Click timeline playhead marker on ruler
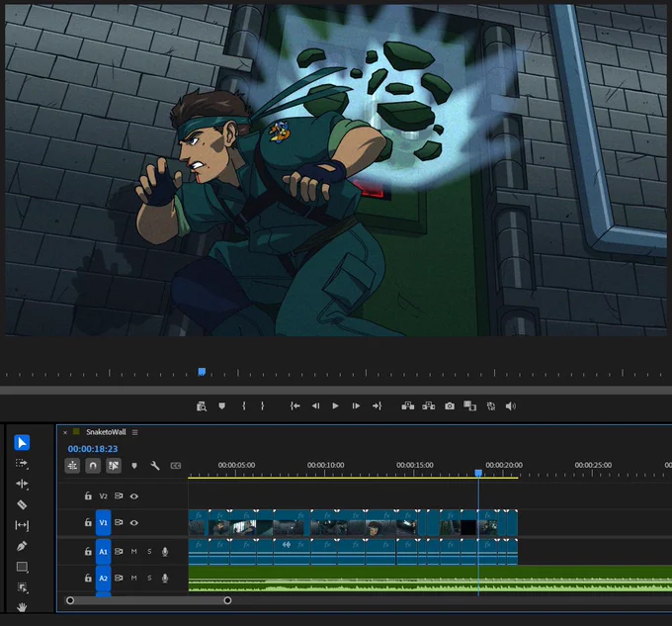Image resolution: width=672 pixels, height=626 pixels. pyautogui.click(x=478, y=473)
